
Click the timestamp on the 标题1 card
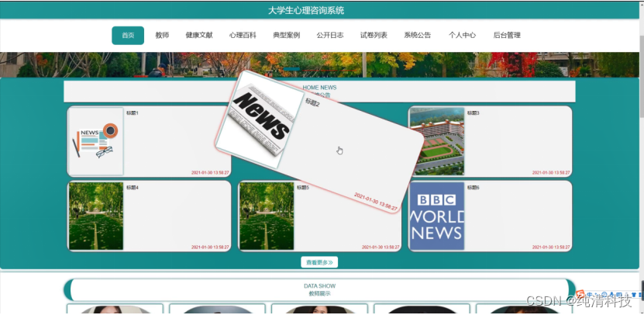click(210, 173)
